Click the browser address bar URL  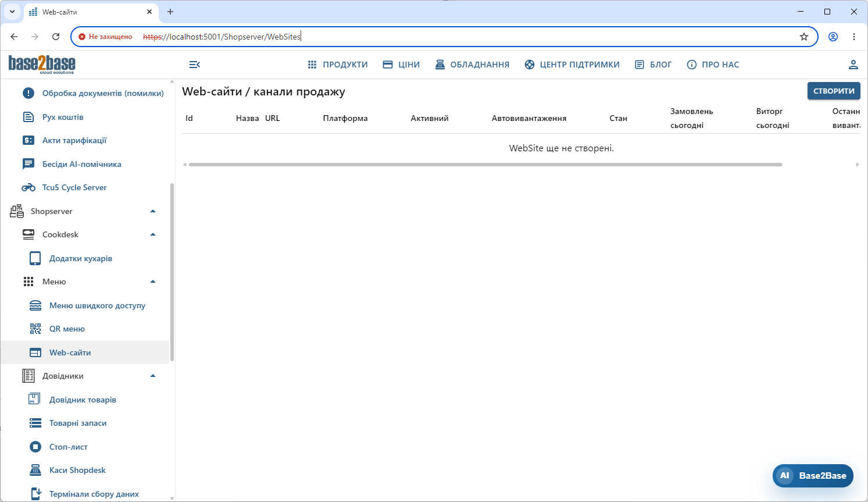click(x=222, y=37)
